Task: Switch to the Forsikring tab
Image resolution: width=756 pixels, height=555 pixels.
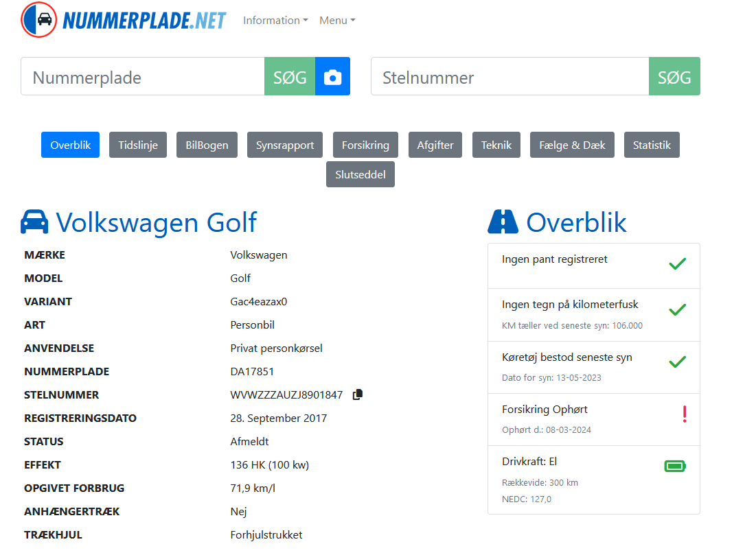Action: point(365,145)
